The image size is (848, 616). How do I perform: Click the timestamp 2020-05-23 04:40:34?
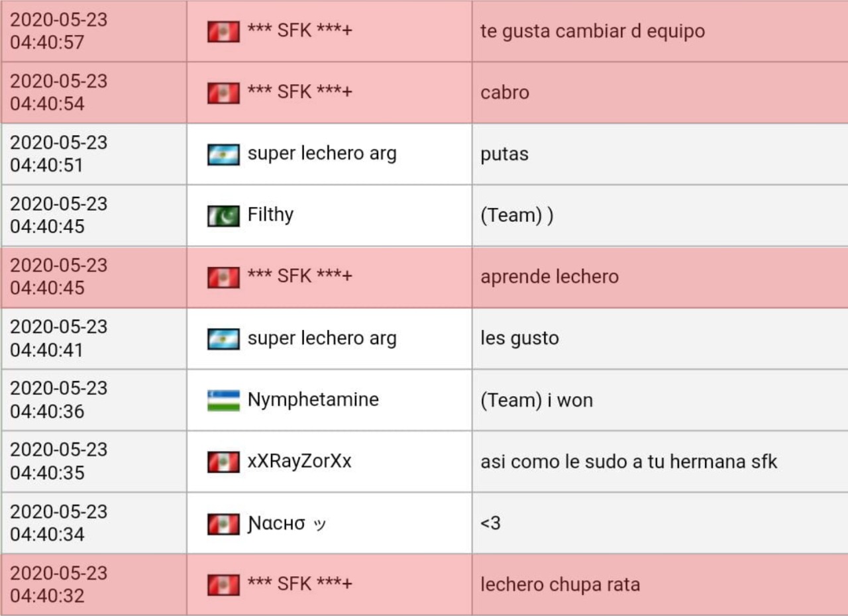click(x=58, y=523)
